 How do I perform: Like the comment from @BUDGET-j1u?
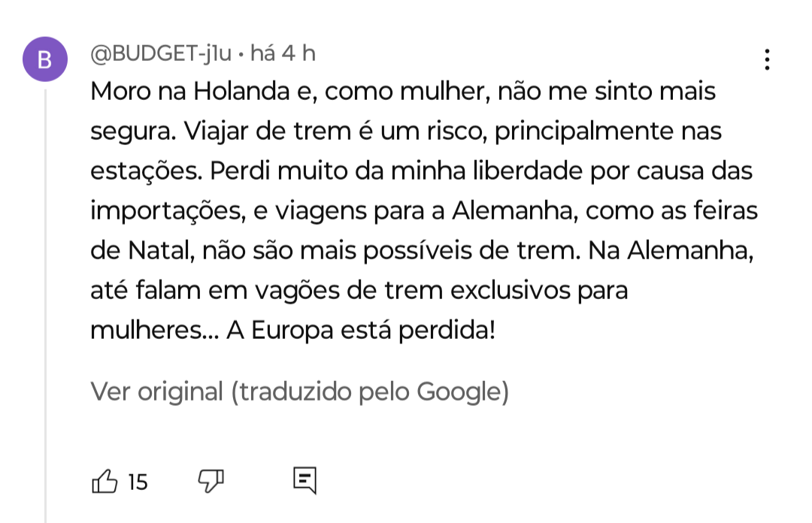[105, 480]
